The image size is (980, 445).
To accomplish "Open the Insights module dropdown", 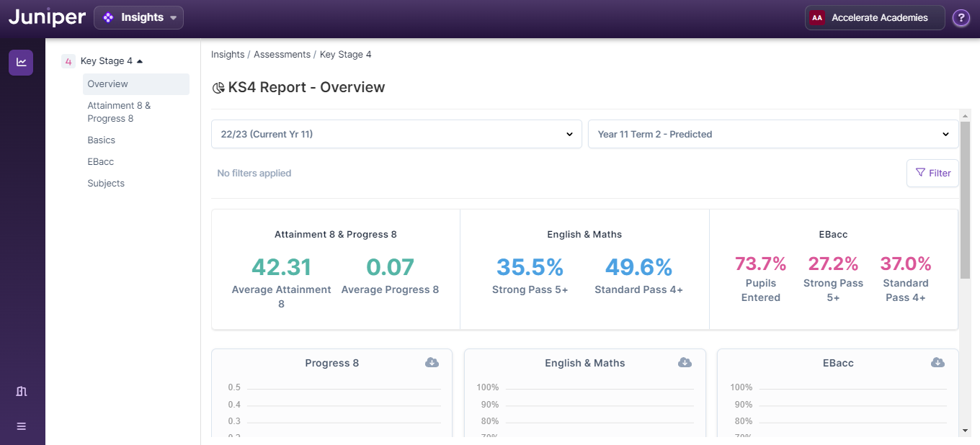I will (x=138, y=17).
